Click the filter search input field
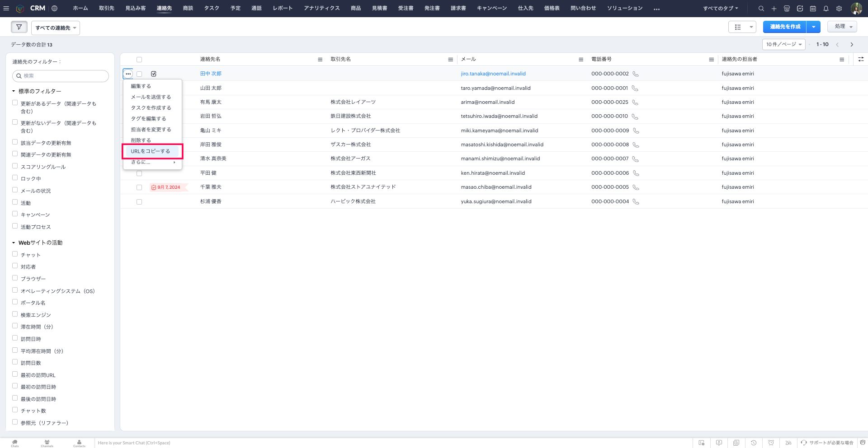 point(61,76)
